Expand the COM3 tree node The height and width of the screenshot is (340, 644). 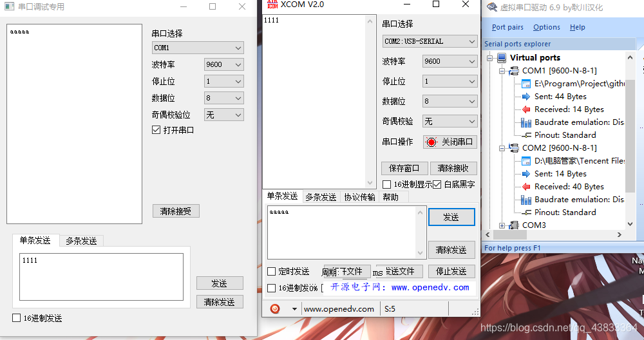click(502, 225)
